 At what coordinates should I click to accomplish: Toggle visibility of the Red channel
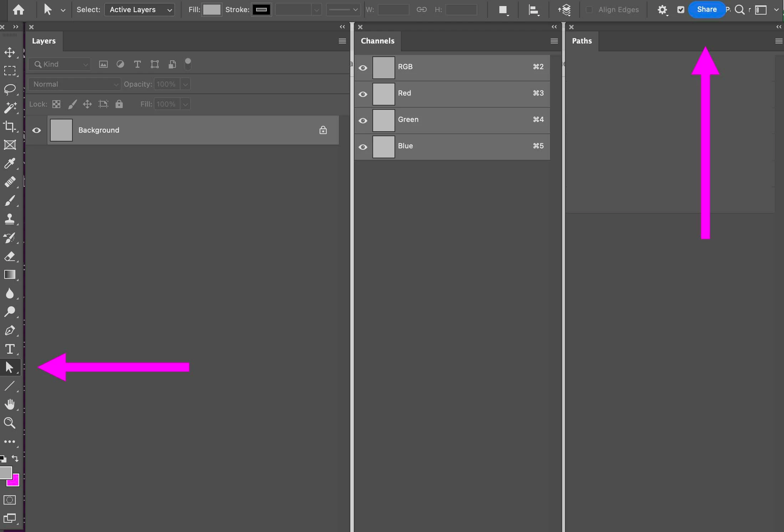(363, 94)
